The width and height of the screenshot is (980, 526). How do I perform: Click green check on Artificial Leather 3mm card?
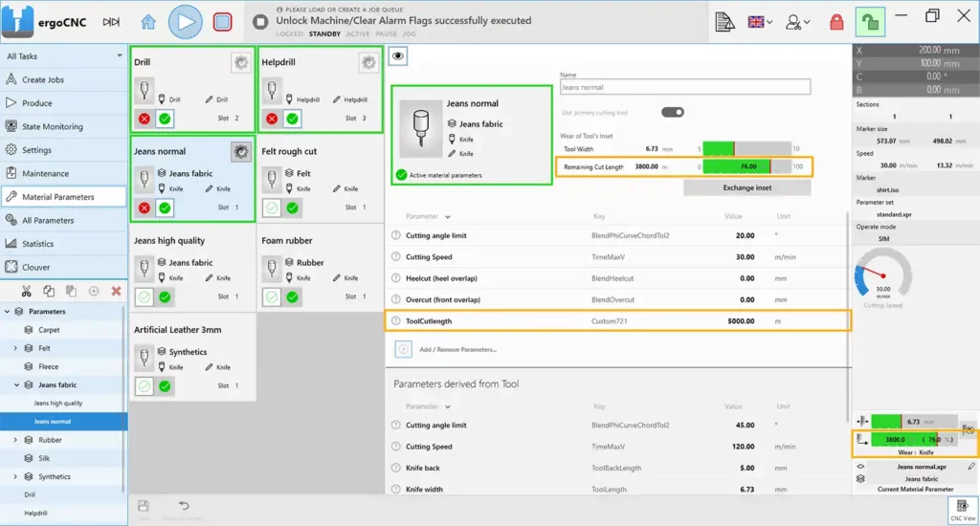(165, 386)
